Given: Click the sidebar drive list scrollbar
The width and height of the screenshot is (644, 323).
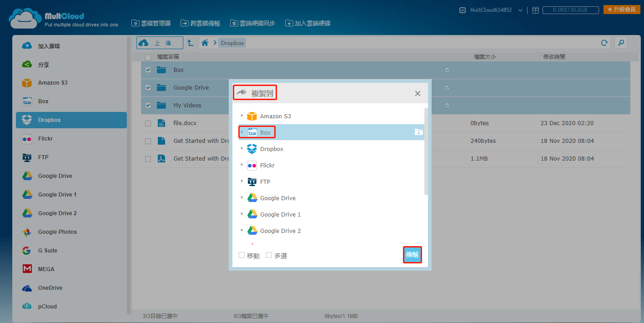Looking at the screenshot, I should pos(129,176).
